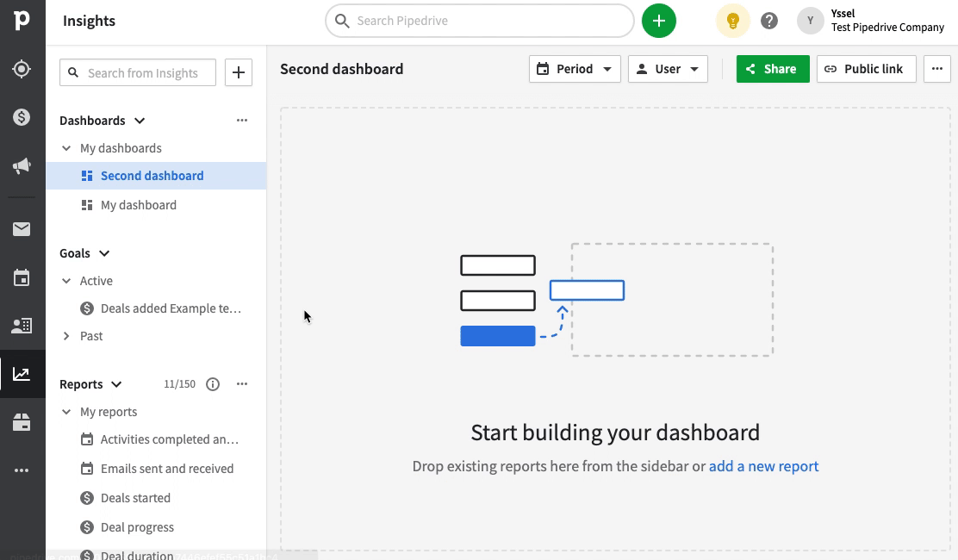
Task: Open Activities calendar icon in sidebar
Action: [22, 277]
